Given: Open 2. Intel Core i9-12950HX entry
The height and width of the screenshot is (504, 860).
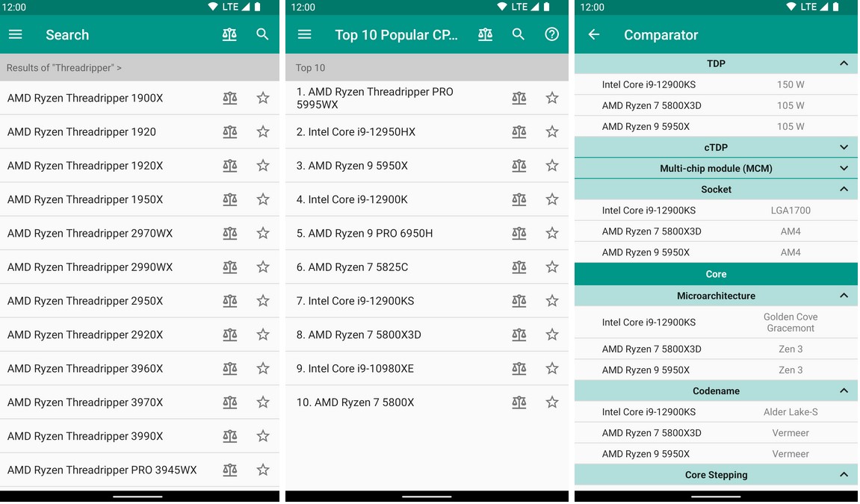Looking at the screenshot, I should click(356, 132).
